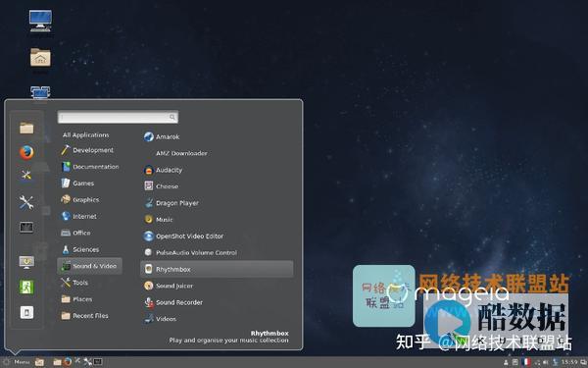Click the French flag keyboard layout indicator
The height and width of the screenshot is (368, 588).
point(525,362)
